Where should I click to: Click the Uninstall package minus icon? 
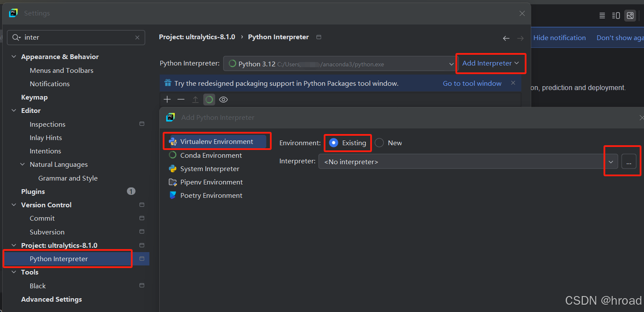[x=181, y=100]
